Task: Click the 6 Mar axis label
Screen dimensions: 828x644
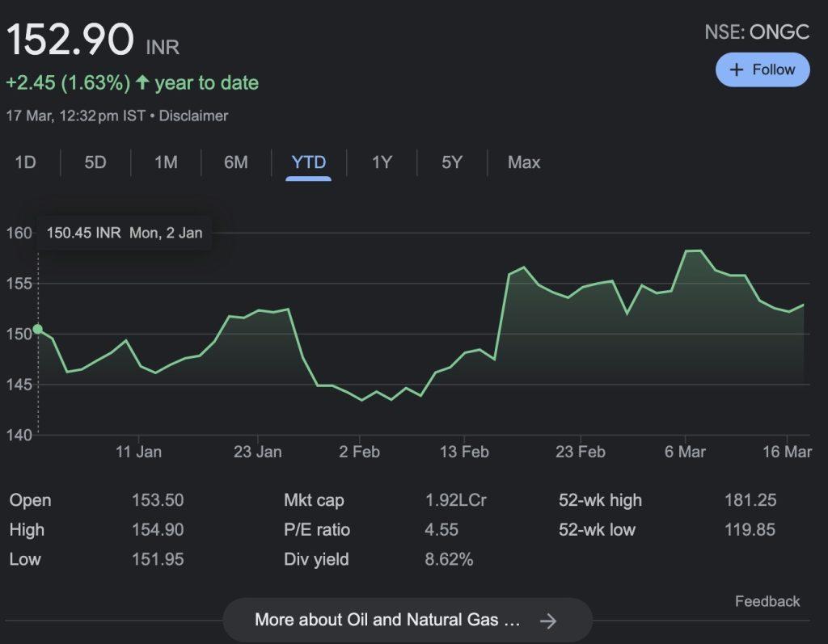Action: tap(685, 452)
